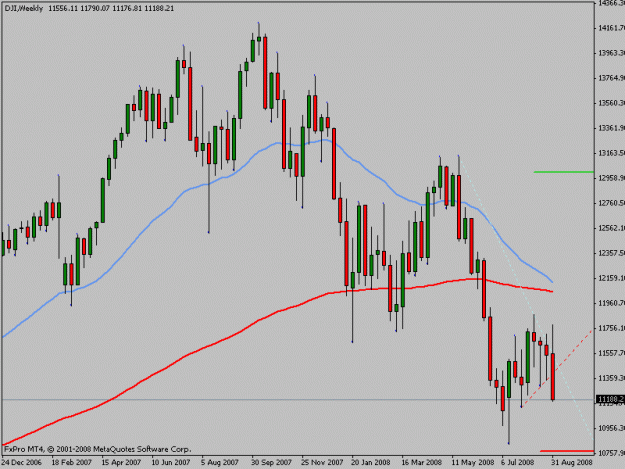Viewport: 625px width, 469px height.
Task: Click the 25 Nov 2007 date label
Action: click(x=322, y=462)
